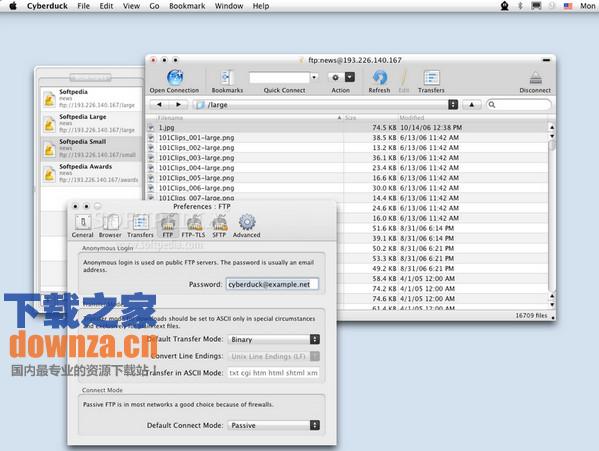Go forward with the right arrow

click(178, 105)
